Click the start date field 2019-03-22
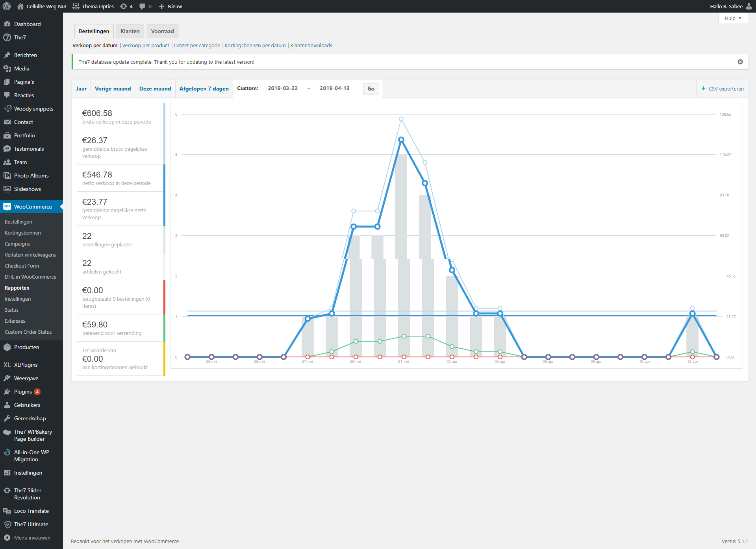756x549 pixels. click(x=283, y=88)
